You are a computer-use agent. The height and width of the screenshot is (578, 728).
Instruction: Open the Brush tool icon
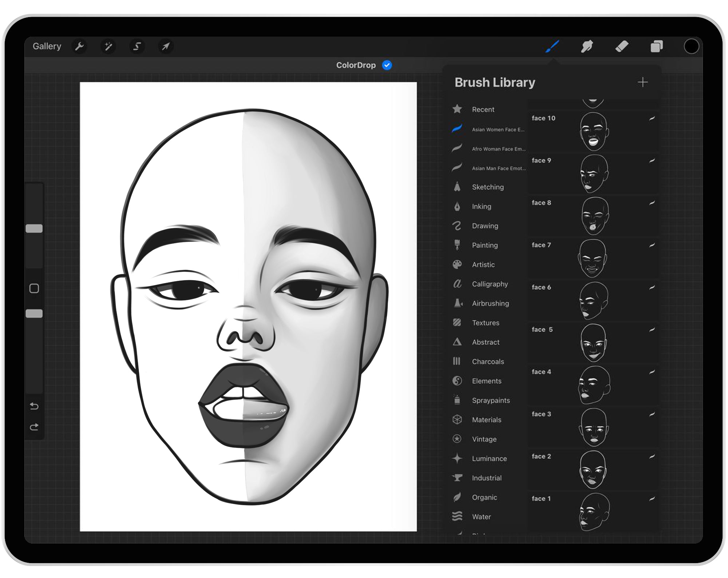[551, 47]
